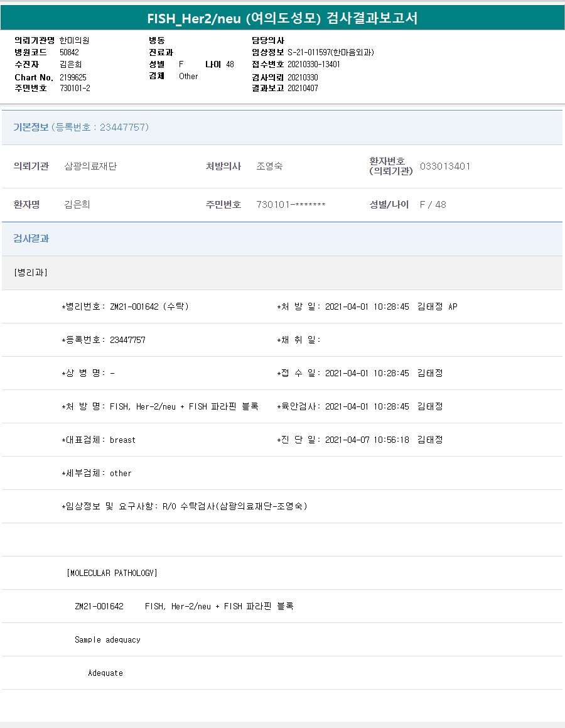Select registration number 23447757 in heading
Viewport: 565px width, 728px height.
(x=124, y=128)
